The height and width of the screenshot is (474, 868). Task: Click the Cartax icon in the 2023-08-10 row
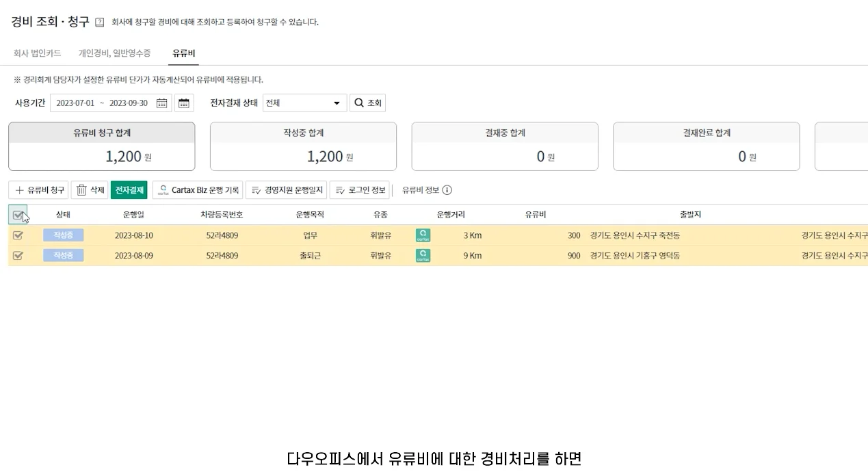click(x=423, y=235)
